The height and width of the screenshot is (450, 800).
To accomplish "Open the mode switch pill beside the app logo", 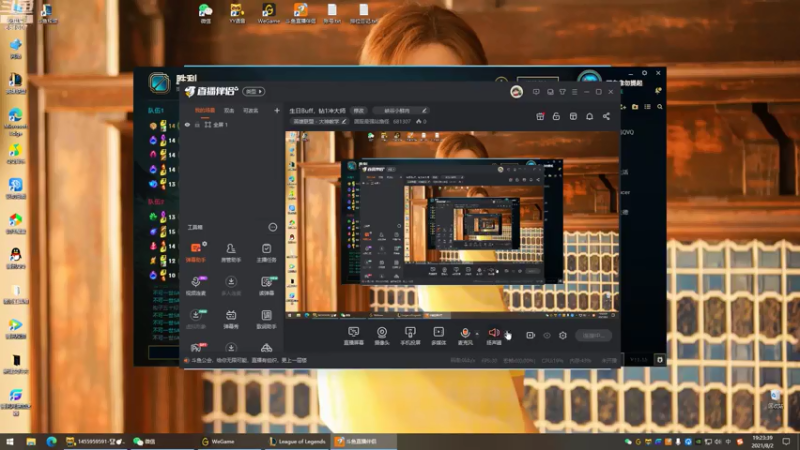I will 254,91.
